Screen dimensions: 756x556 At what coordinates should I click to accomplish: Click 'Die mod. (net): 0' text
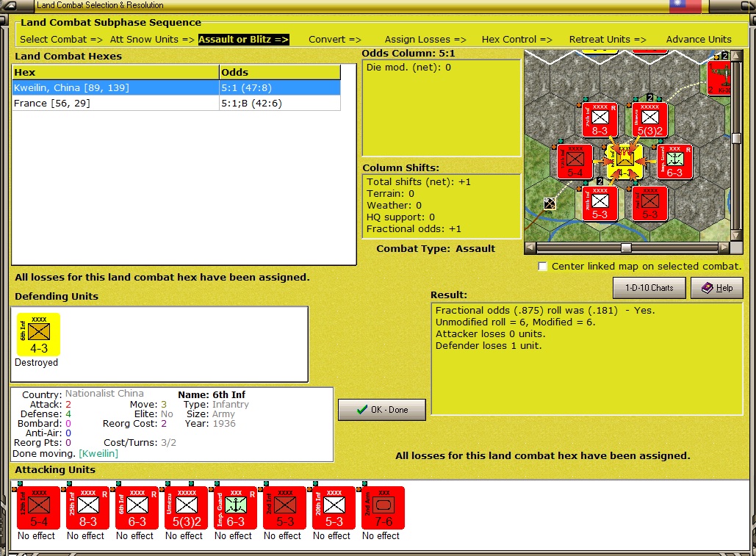click(408, 68)
